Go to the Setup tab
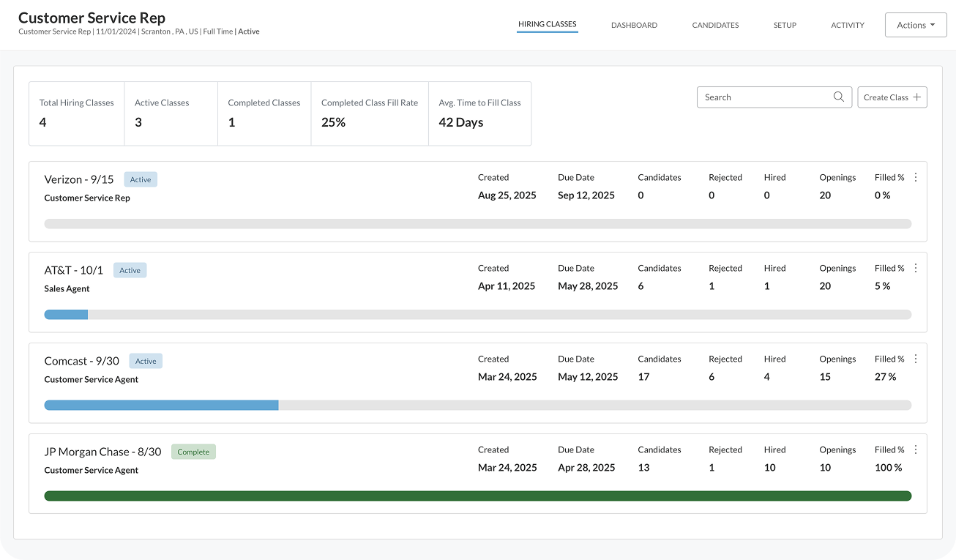The height and width of the screenshot is (560, 956). (x=785, y=25)
